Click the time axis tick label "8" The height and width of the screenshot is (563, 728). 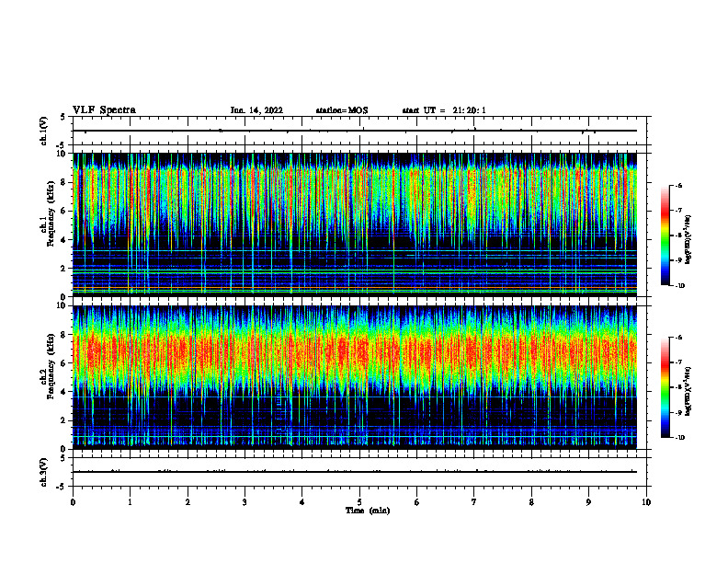coord(531,502)
